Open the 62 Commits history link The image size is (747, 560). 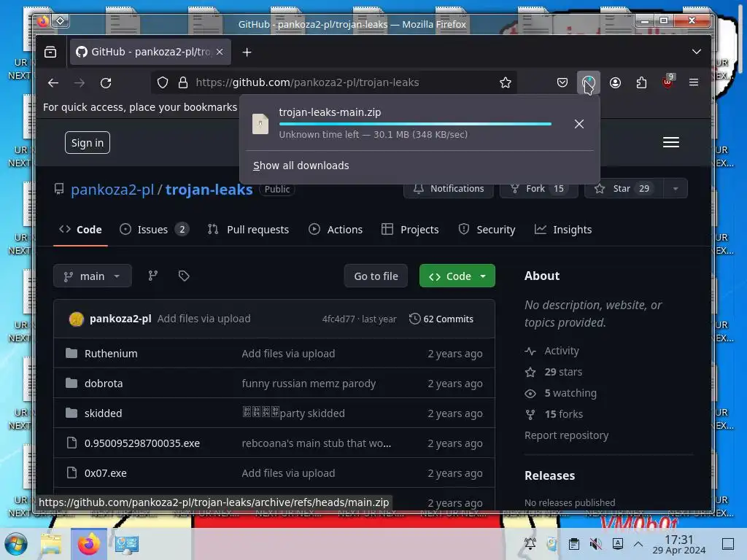pos(441,319)
